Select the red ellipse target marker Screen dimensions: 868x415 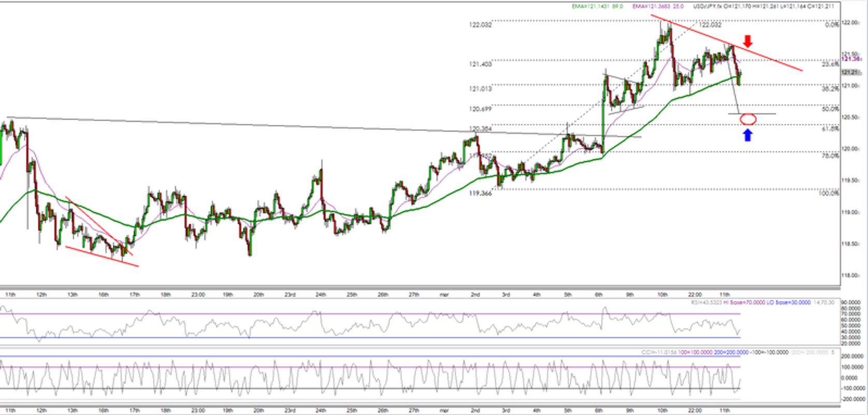(x=748, y=119)
